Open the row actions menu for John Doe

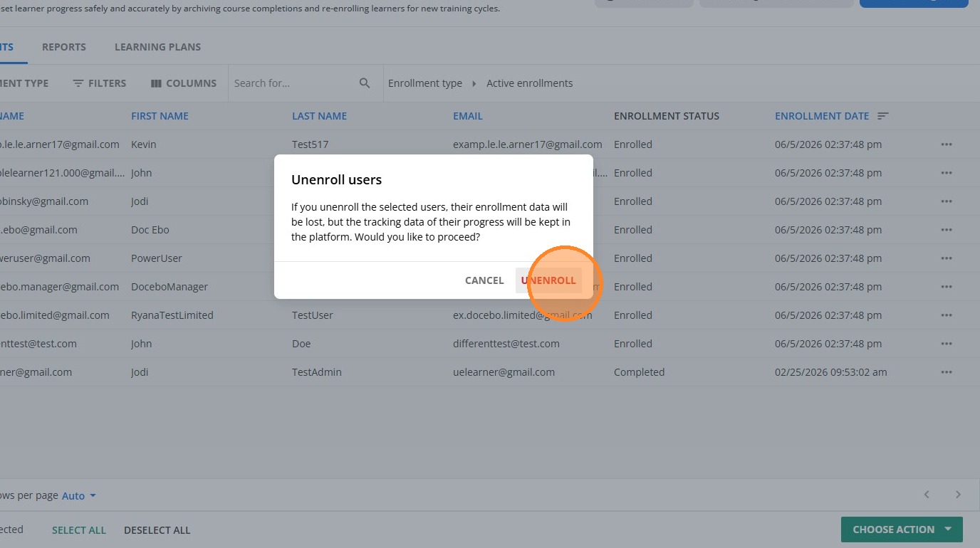[x=947, y=344]
